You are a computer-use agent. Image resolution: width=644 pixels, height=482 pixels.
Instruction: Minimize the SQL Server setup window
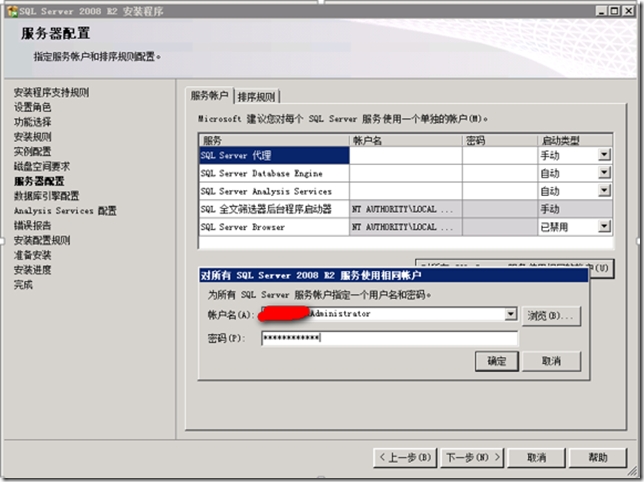pos(601,11)
